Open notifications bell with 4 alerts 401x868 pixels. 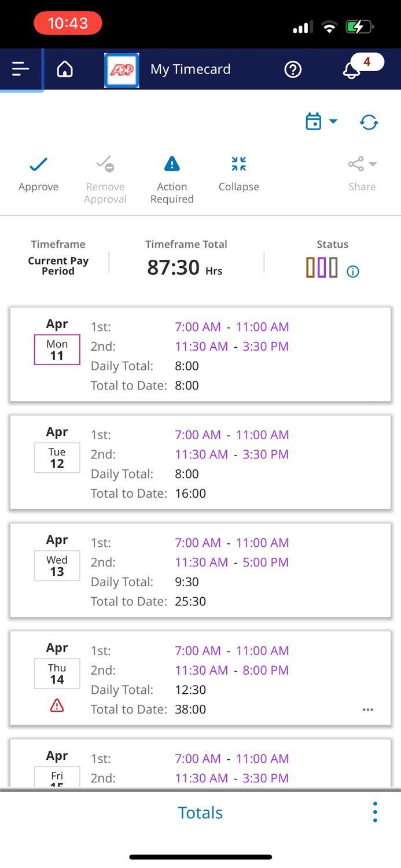tap(352, 70)
